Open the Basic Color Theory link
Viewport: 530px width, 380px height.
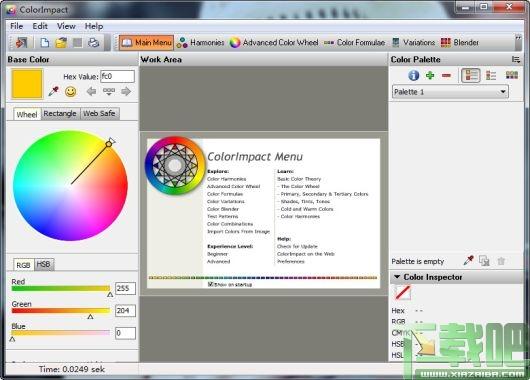[x=299, y=179]
